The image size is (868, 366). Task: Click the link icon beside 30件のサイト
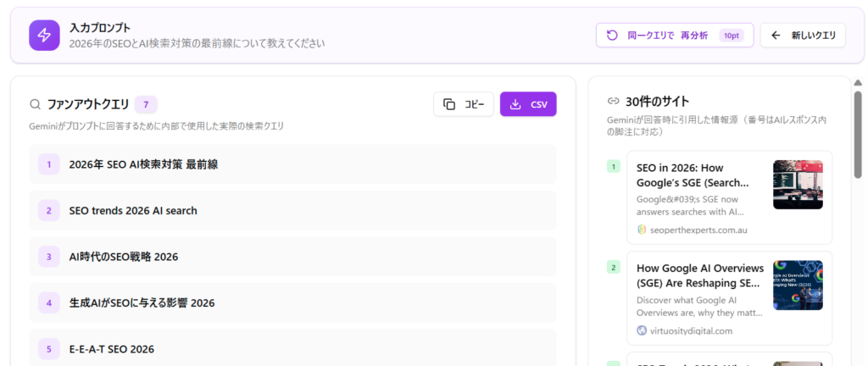[613, 101]
